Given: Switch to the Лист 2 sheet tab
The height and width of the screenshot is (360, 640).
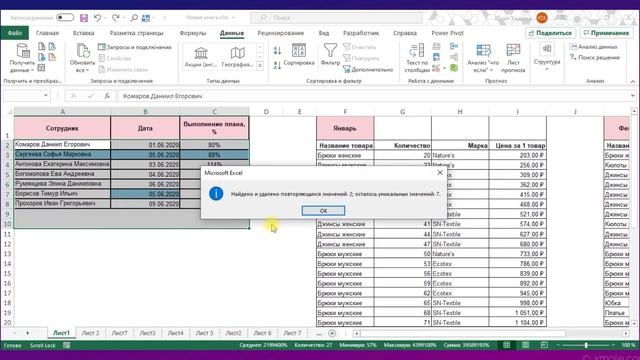Looking at the screenshot, I should click(x=90, y=333).
